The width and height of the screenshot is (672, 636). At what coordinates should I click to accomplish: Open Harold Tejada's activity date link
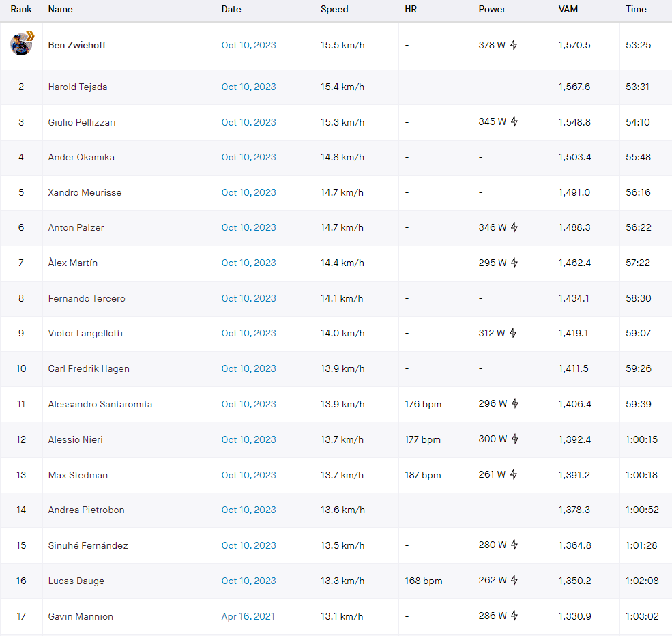click(x=248, y=87)
